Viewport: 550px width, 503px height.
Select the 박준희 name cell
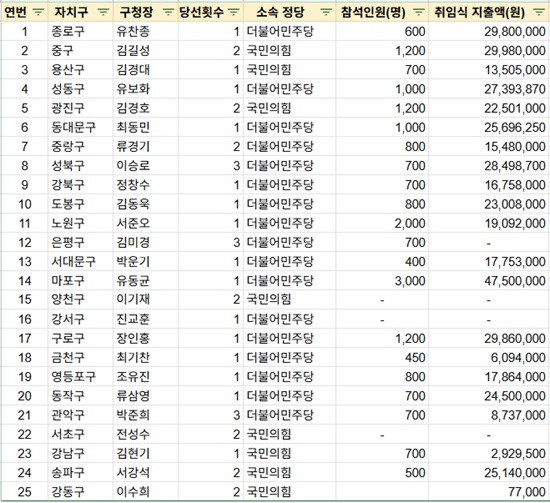146,415
